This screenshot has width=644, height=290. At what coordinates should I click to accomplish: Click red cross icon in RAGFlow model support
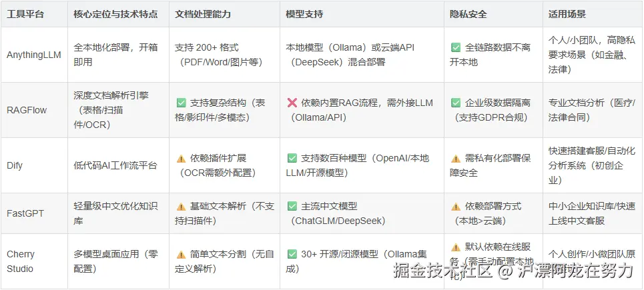click(x=292, y=103)
